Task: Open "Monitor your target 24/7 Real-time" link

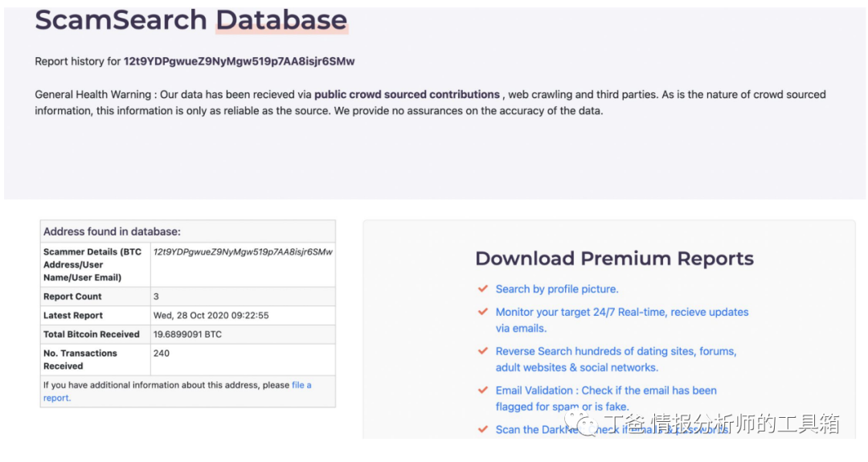Action: tap(621, 320)
